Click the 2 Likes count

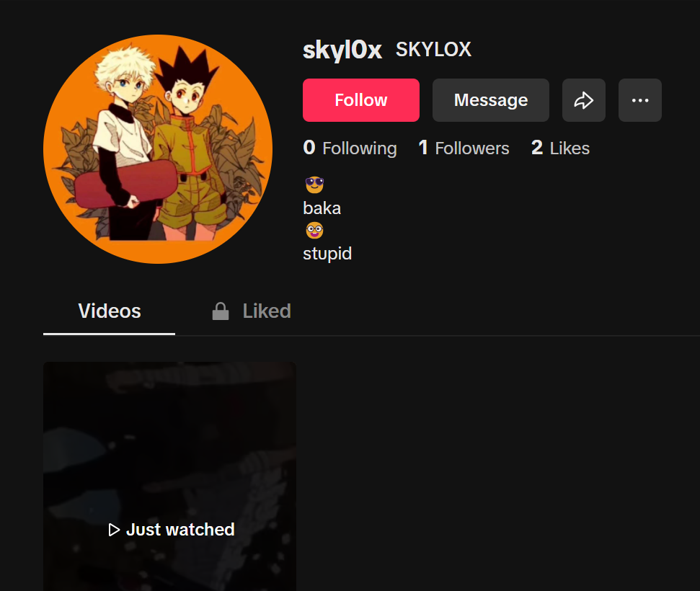click(560, 148)
